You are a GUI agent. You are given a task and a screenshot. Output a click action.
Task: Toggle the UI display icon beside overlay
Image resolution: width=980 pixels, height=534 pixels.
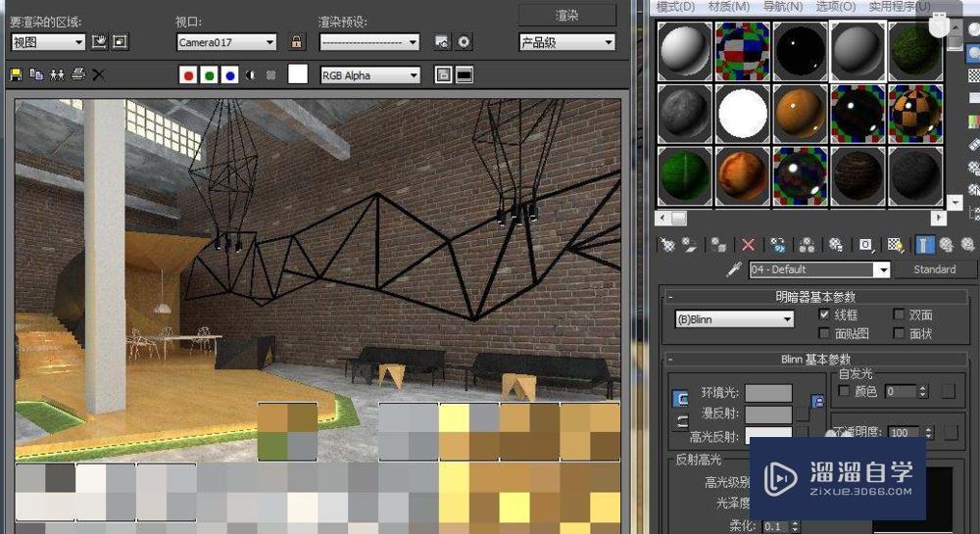[464, 74]
